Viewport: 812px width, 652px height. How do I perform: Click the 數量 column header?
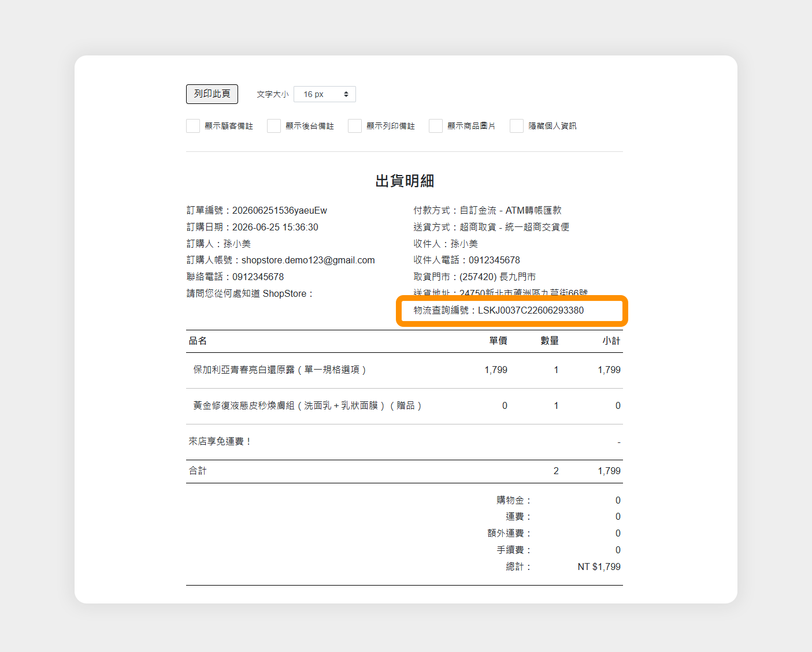(550, 341)
